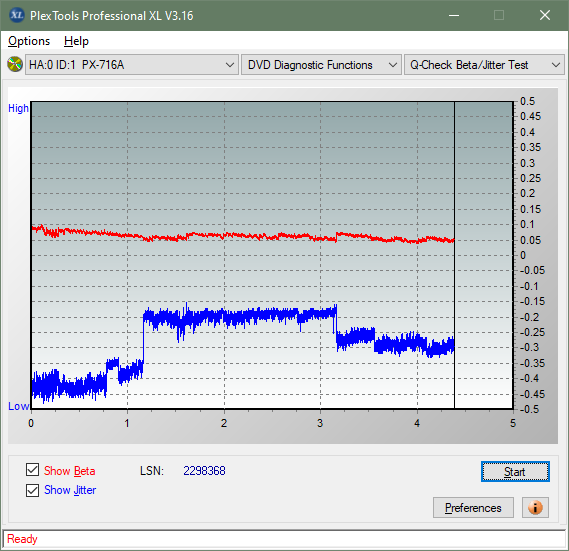569x551 pixels.
Task: Click the LSN: label
Action: 152,471
